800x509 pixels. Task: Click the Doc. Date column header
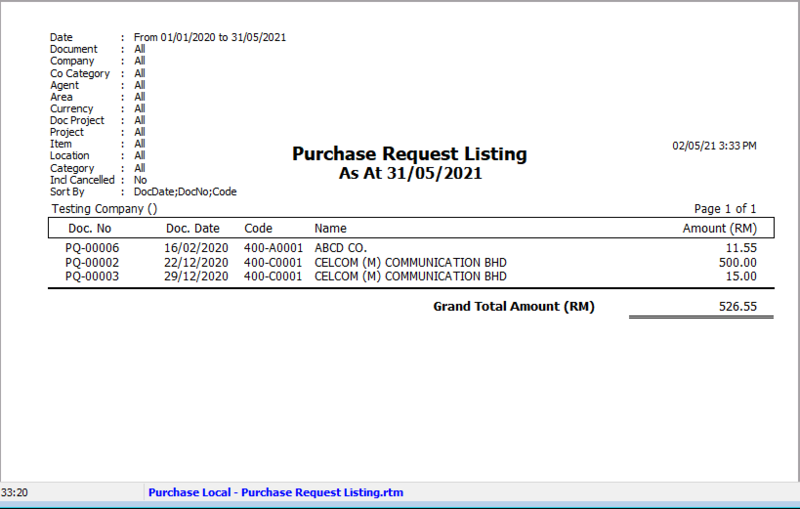(192, 228)
